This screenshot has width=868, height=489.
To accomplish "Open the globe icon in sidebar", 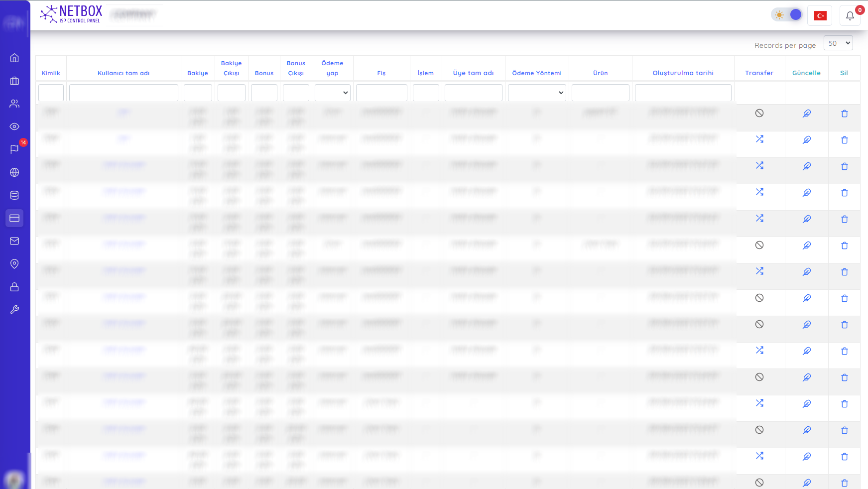I will point(14,172).
